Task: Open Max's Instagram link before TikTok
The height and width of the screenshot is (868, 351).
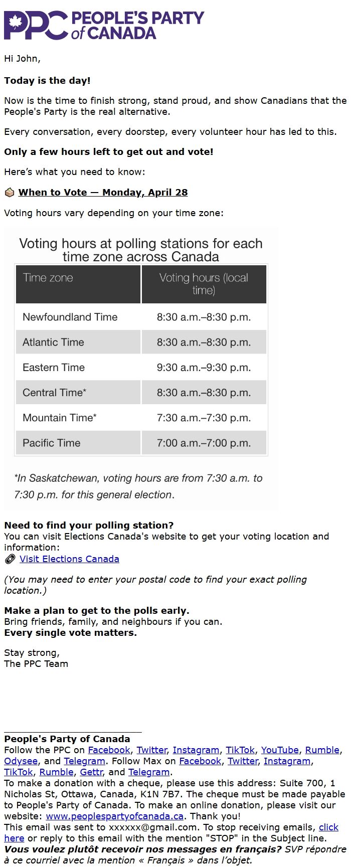Action: click(x=287, y=761)
